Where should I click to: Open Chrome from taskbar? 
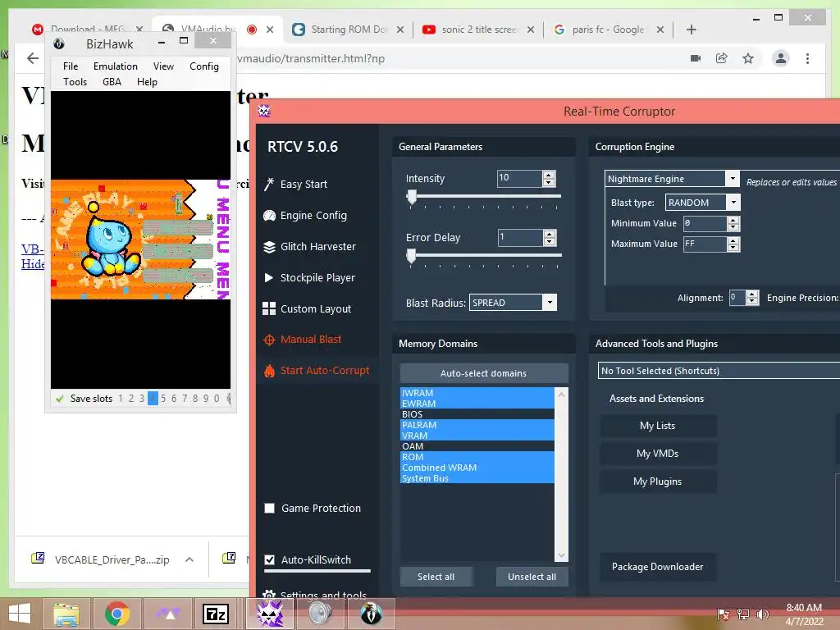click(x=117, y=614)
